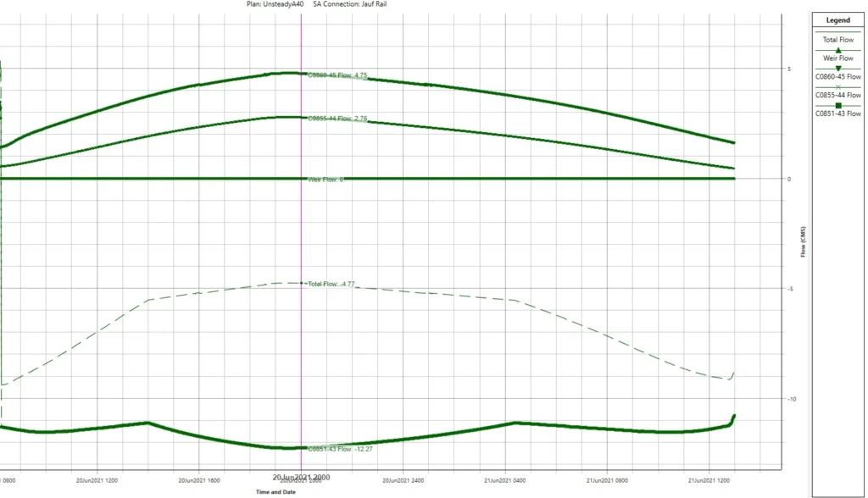Click the Legend title header
Screen dimensions: 868x498
837,20
